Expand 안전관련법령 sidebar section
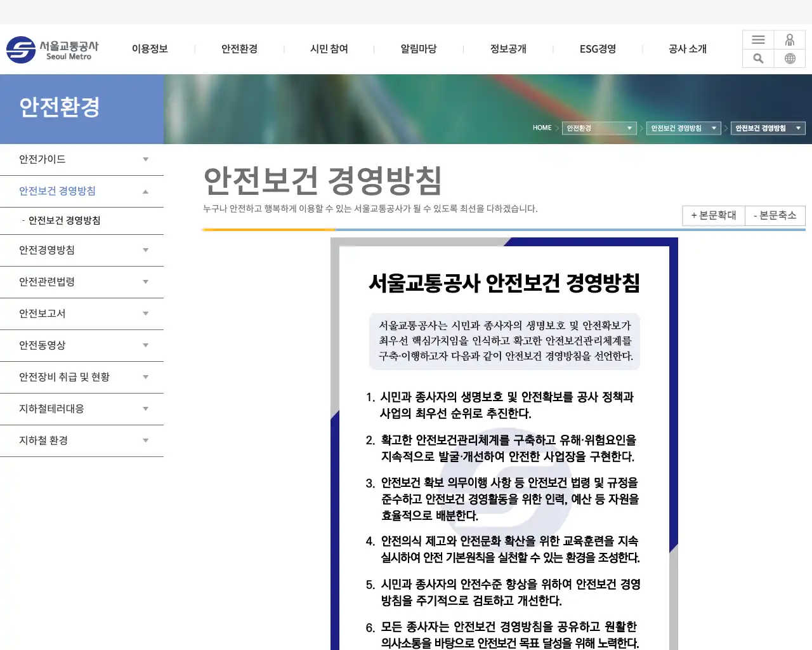The image size is (812, 650). click(x=82, y=282)
